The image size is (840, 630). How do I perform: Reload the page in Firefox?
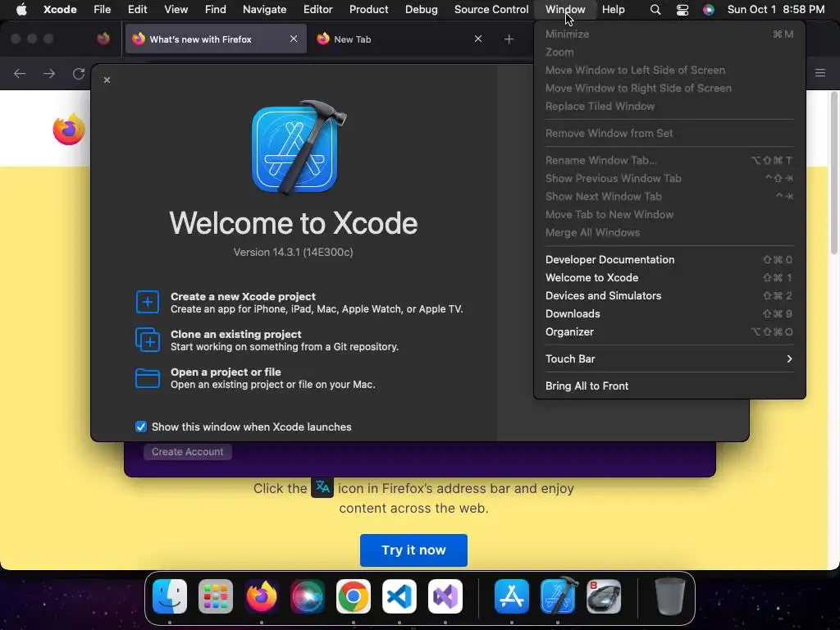79,73
